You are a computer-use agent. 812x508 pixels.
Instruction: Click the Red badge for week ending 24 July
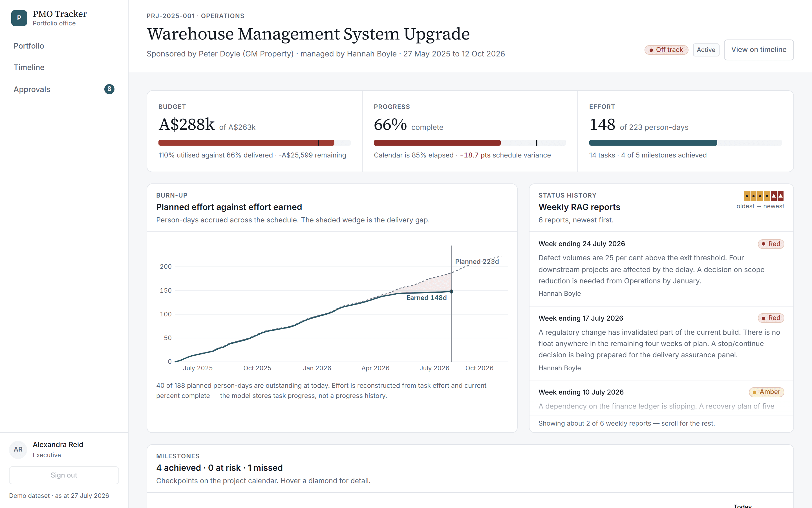point(771,244)
